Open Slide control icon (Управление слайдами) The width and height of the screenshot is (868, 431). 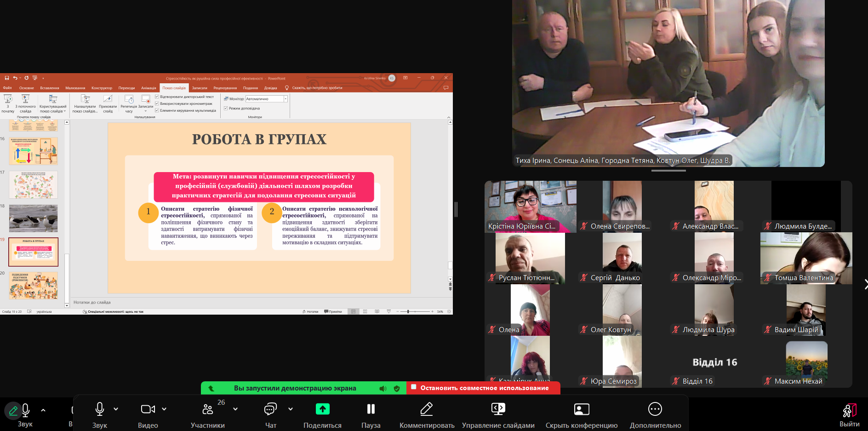pos(498,409)
